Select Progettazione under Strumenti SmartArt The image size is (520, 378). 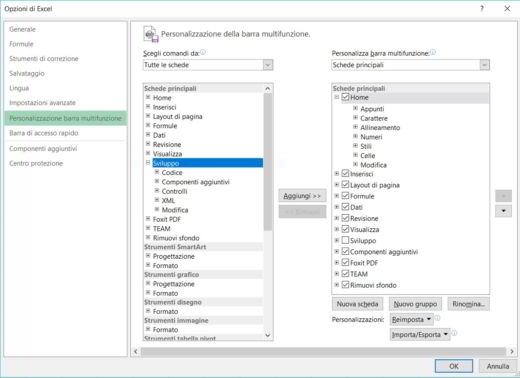pos(174,256)
